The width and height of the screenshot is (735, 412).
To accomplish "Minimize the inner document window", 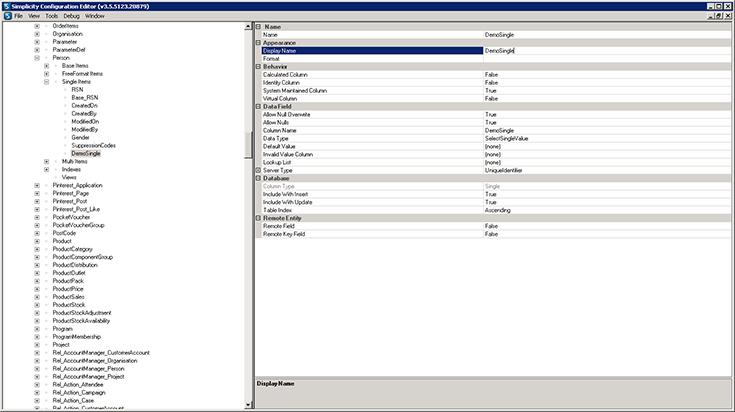I will [711, 16].
